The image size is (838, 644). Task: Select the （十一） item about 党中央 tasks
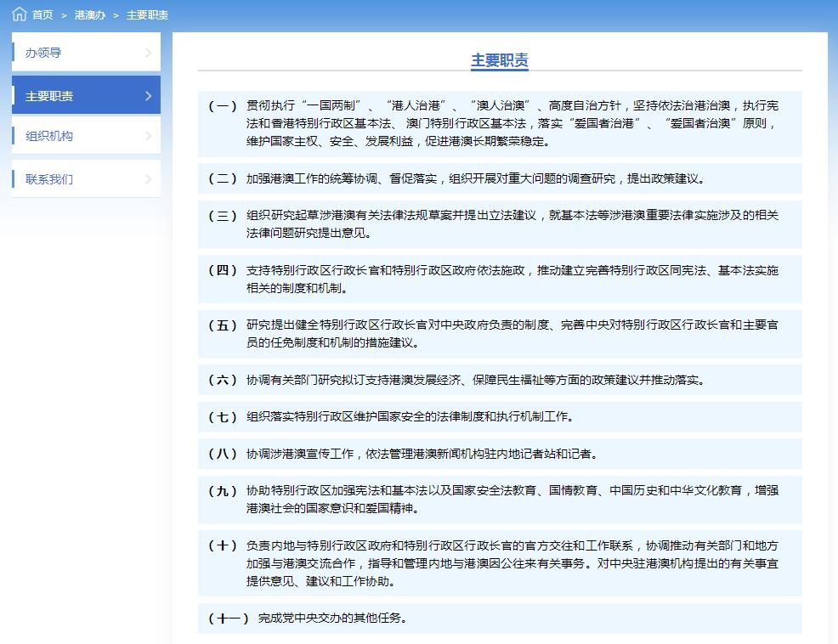click(x=498, y=618)
